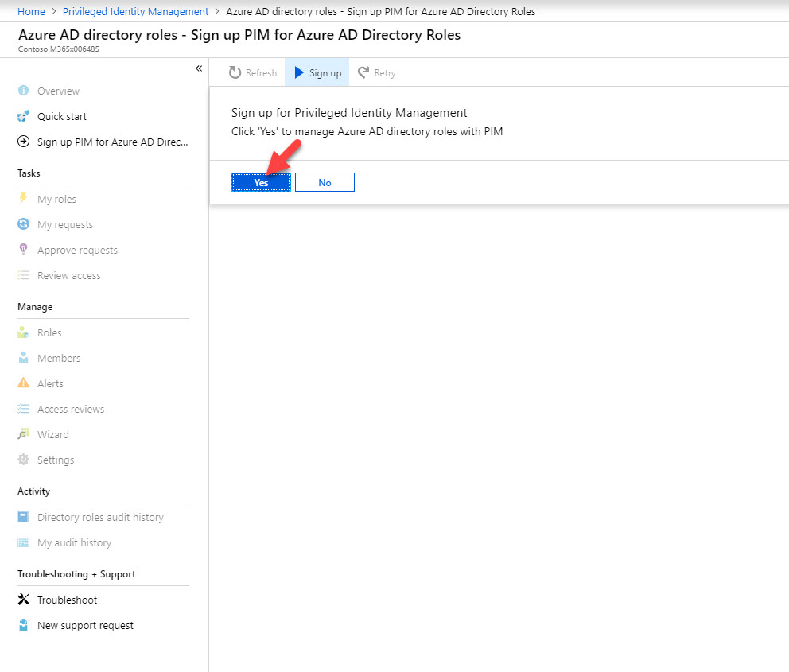Open Quick start in the sidebar
The height and width of the screenshot is (672, 789).
[x=62, y=117]
